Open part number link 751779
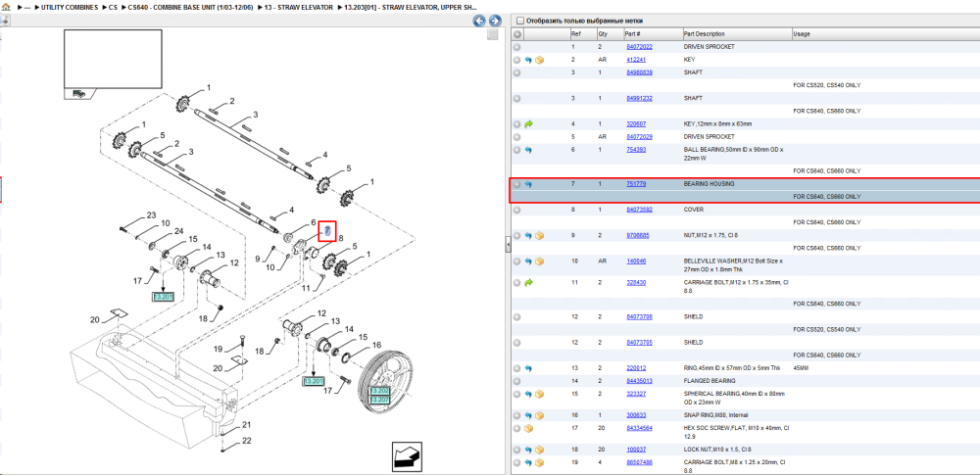This screenshot has width=980, height=475. [636, 184]
